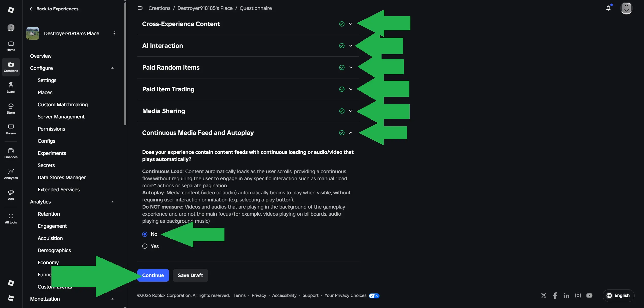Click the avatar icon in left rail
644x308 pixels.
[11, 28]
